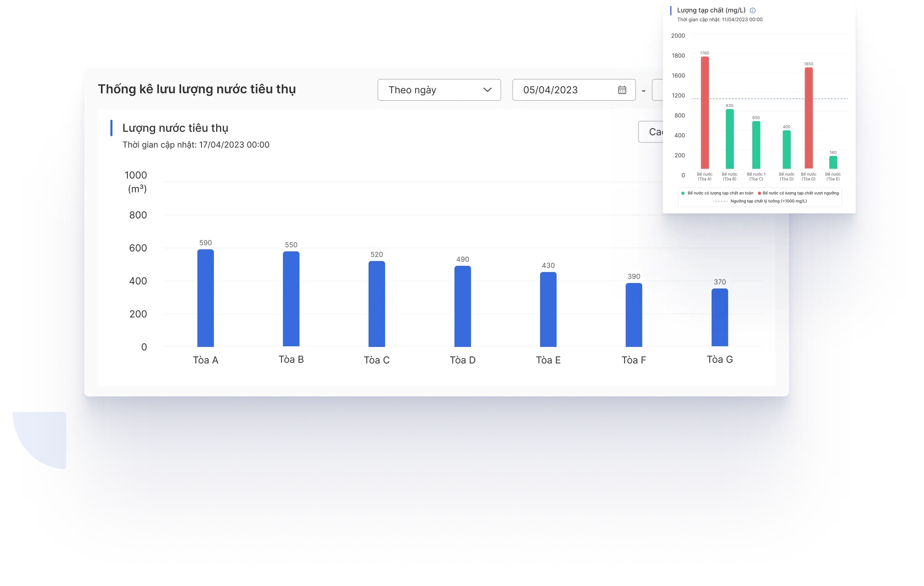Click the chevron arrow in Theo ngày box

tap(487, 90)
